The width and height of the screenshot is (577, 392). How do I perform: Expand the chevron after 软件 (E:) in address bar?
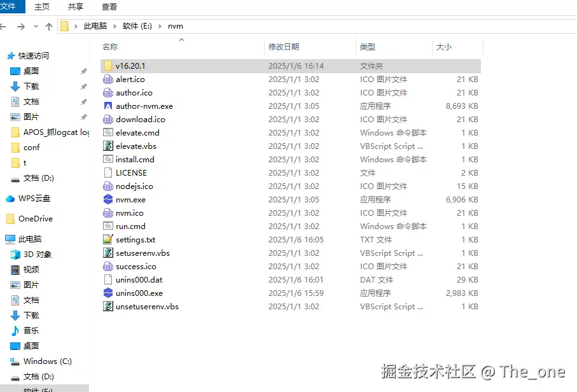click(160, 26)
